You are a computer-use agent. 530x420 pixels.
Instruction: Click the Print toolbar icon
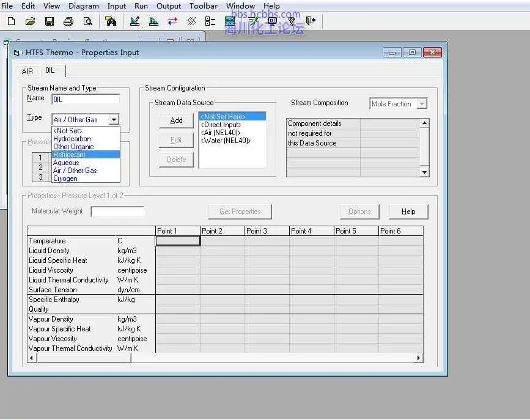pyautogui.click(x=68, y=21)
